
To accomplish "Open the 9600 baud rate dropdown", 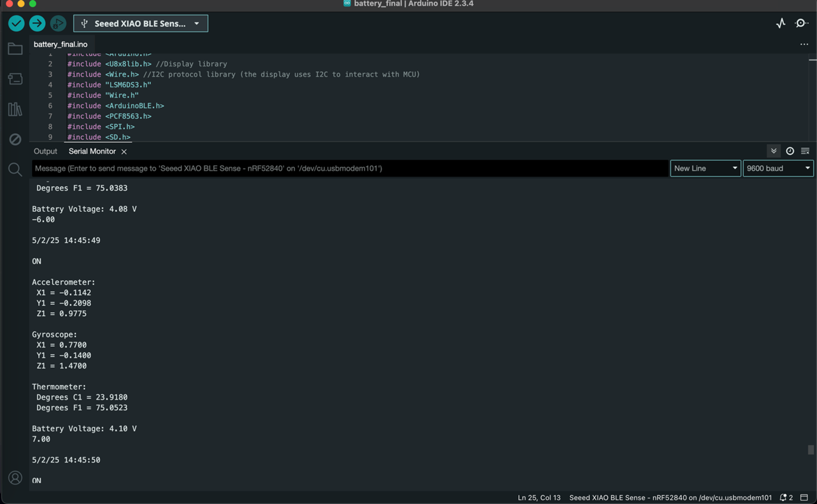I will pos(778,168).
